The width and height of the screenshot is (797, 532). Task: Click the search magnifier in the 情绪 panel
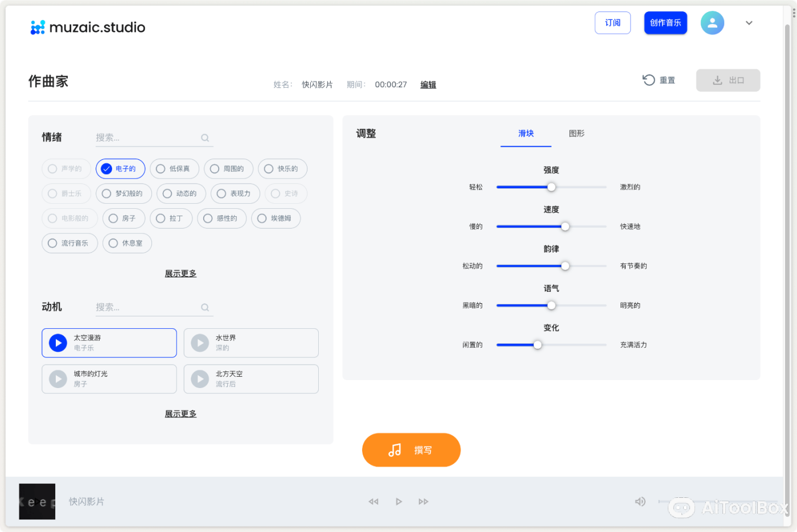204,138
